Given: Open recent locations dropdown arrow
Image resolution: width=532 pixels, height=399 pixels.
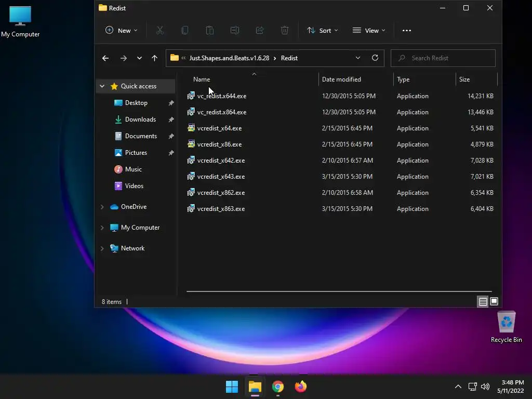Looking at the screenshot, I should click(x=139, y=58).
